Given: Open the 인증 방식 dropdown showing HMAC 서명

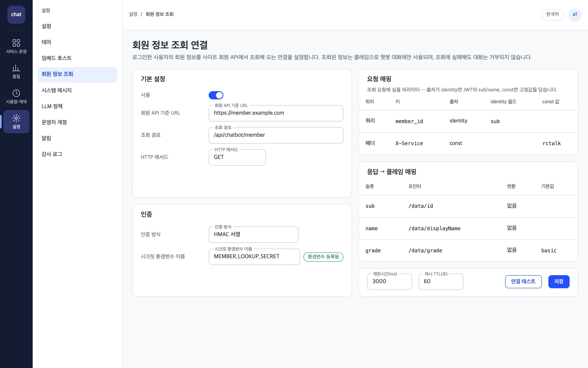Looking at the screenshot, I should pyautogui.click(x=253, y=235).
